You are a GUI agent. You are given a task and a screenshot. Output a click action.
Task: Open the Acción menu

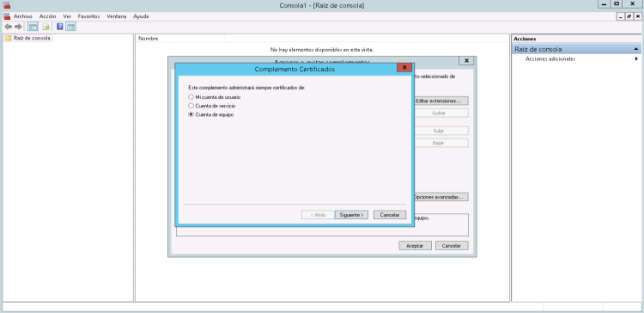(47, 16)
